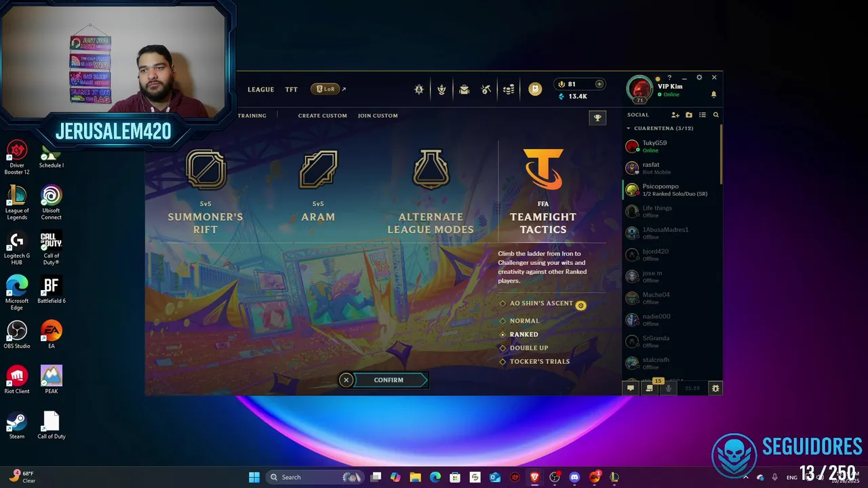Screen dimensions: 868x488
Task: Open the missions icon with badge 15
Action: click(650, 388)
